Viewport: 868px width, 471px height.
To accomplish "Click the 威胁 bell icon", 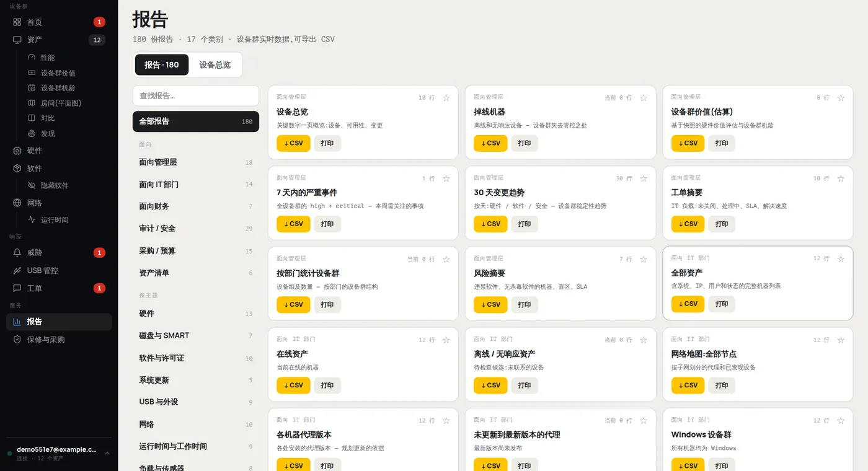I will pyautogui.click(x=17, y=253).
